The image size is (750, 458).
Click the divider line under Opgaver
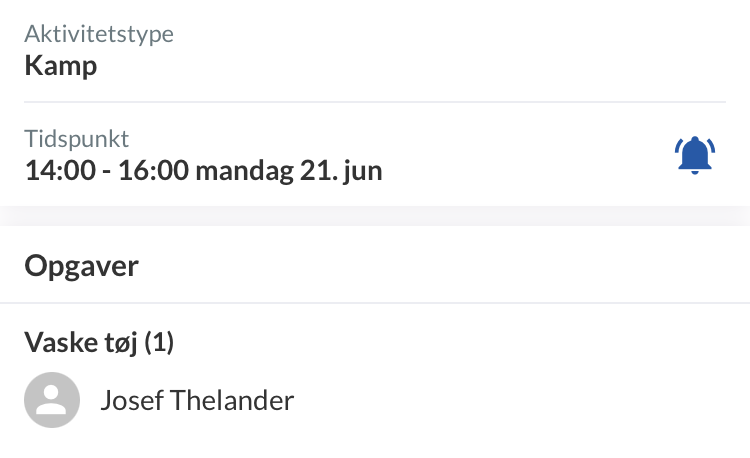[x=375, y=303]
